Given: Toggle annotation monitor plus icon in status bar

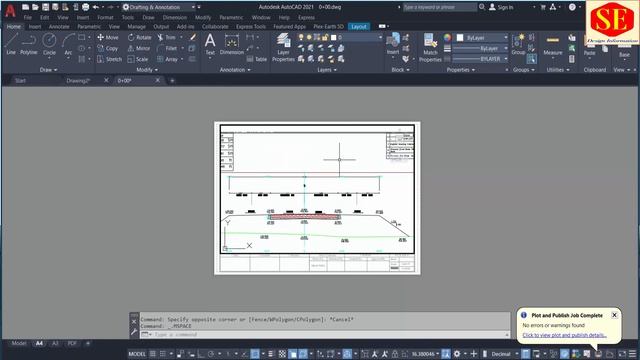Looking at the screenshot, I should [473, 353].
